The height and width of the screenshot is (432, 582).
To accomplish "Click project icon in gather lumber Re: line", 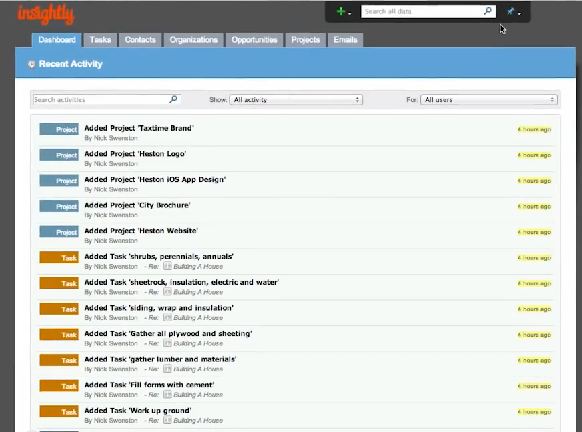I will (x=167, y=369).
